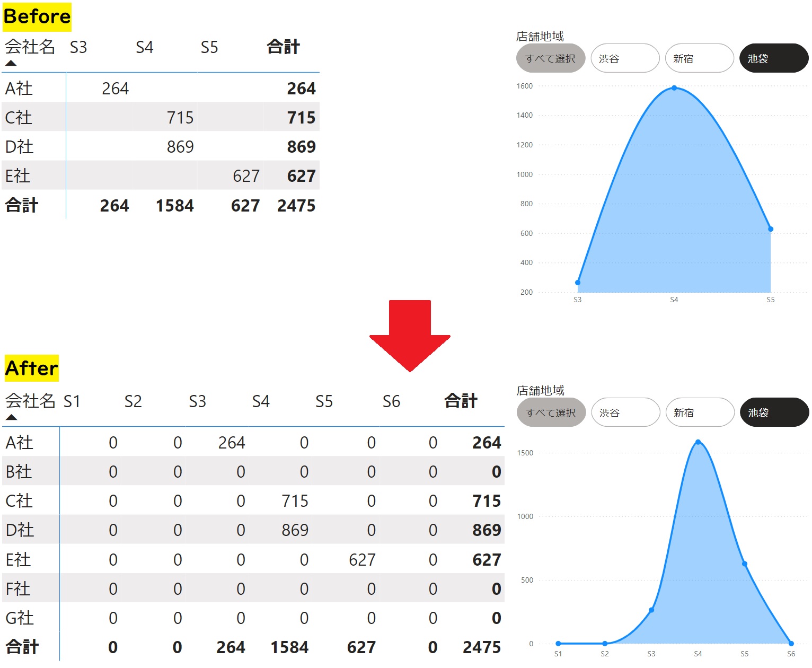
Task: Click S3 column header in Before table
Action: (x=78, y=47)
